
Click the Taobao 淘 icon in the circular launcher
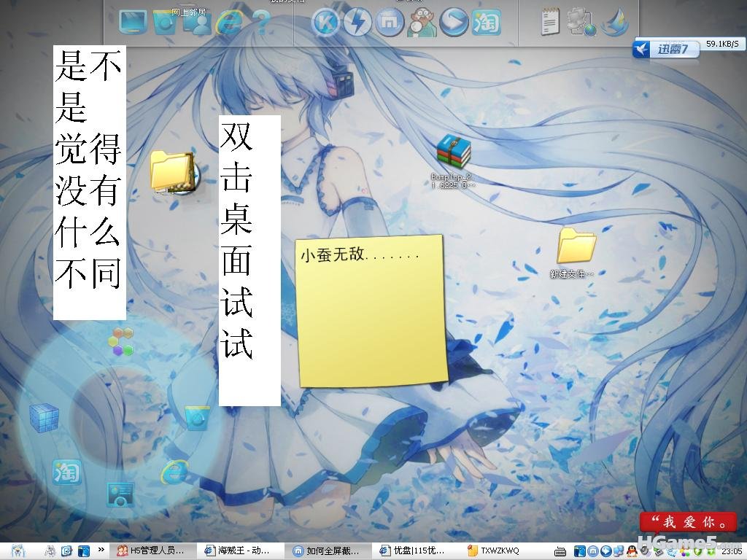66,472
